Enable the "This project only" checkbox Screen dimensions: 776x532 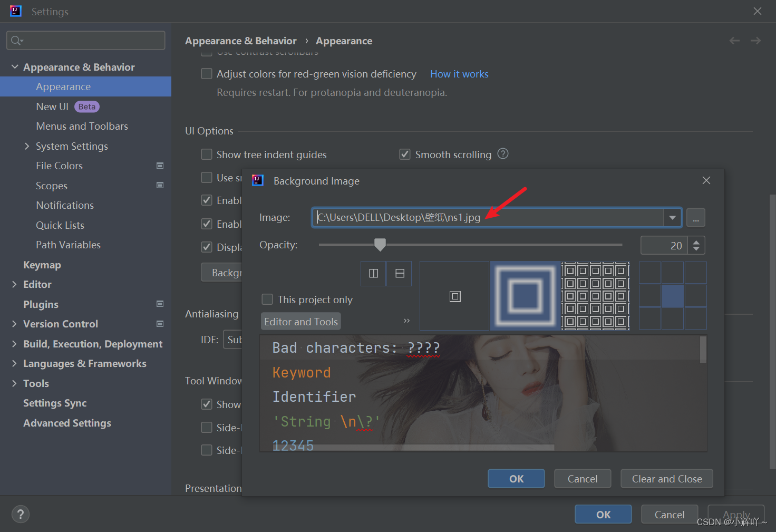(267, 299)
